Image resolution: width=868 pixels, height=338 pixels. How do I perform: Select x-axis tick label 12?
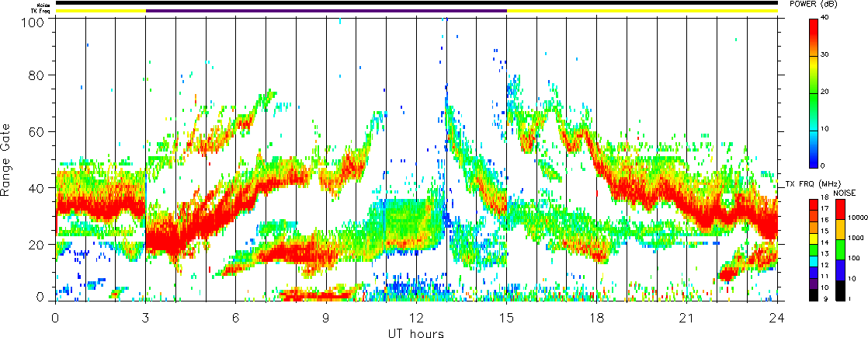pyautogui.click(x=416, y=316)
